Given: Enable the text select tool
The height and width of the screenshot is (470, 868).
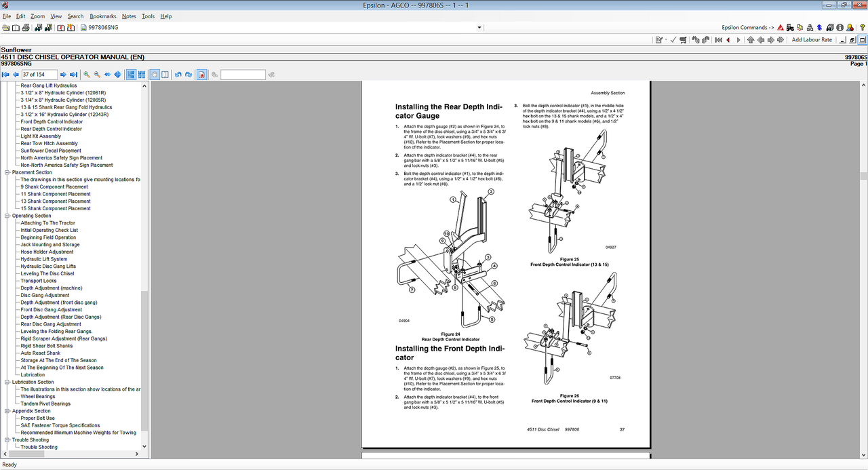Looking at the screenshot, I should point(165,75).
